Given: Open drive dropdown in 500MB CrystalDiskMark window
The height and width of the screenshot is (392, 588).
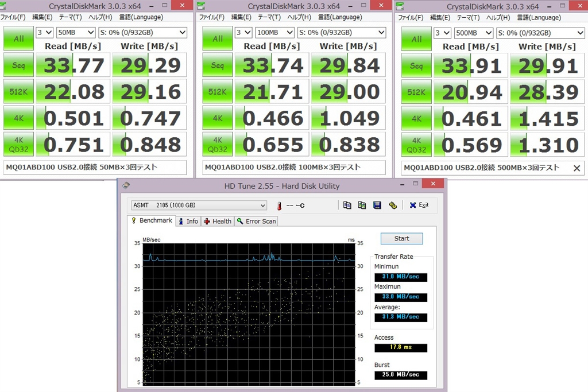Looking at the screenshot, I should (x=540, y=33).
